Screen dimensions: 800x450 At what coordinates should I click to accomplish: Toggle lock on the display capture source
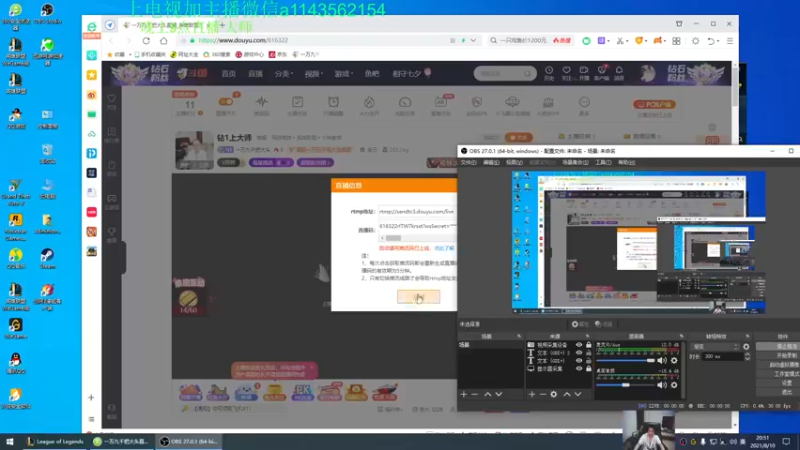click(x=588, y=368)
